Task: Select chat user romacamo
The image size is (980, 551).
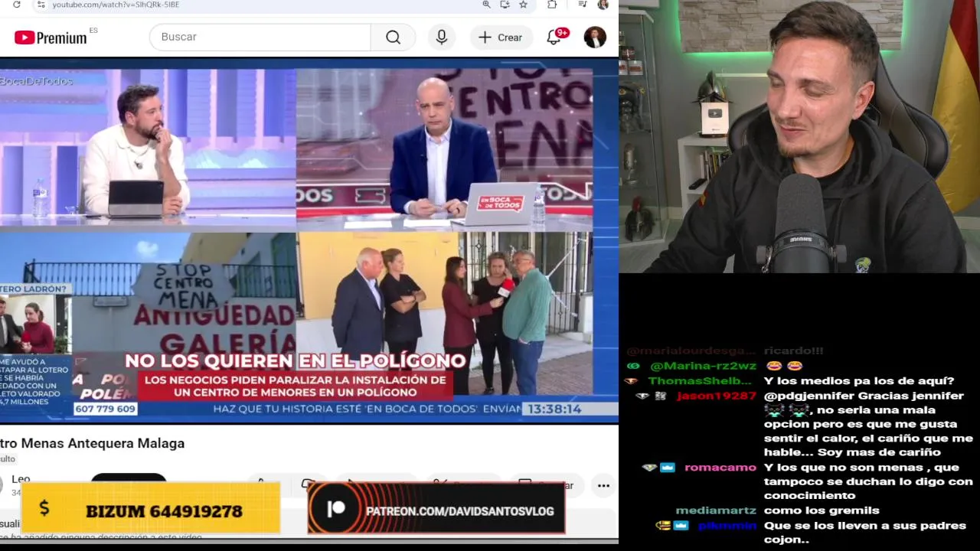Action: [x=720, y=467]
